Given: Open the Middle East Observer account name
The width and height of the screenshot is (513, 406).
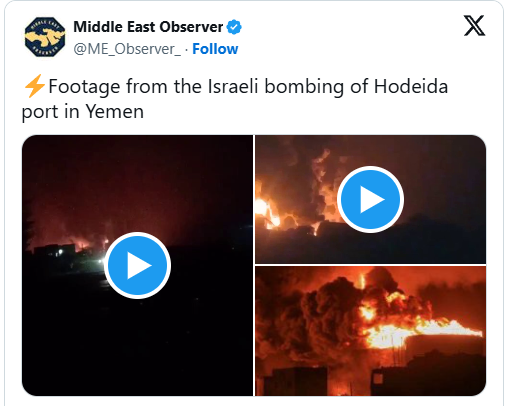Looking at the screenshot, I should coord(148,27).
